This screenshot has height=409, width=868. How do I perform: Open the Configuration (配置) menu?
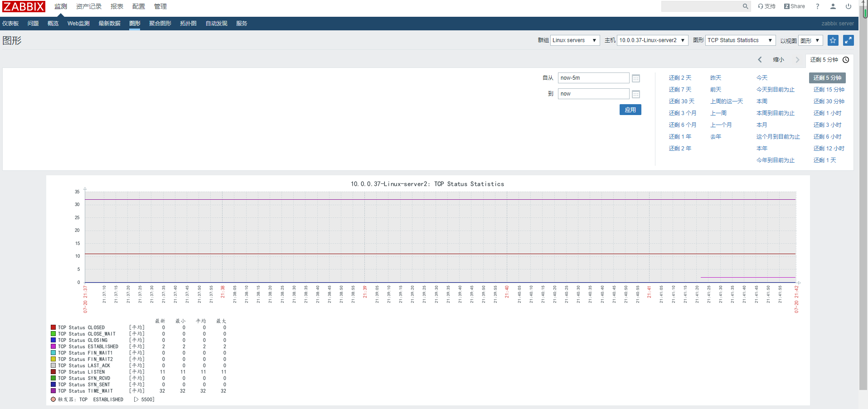pyautogui.click(x=139, y=6)
